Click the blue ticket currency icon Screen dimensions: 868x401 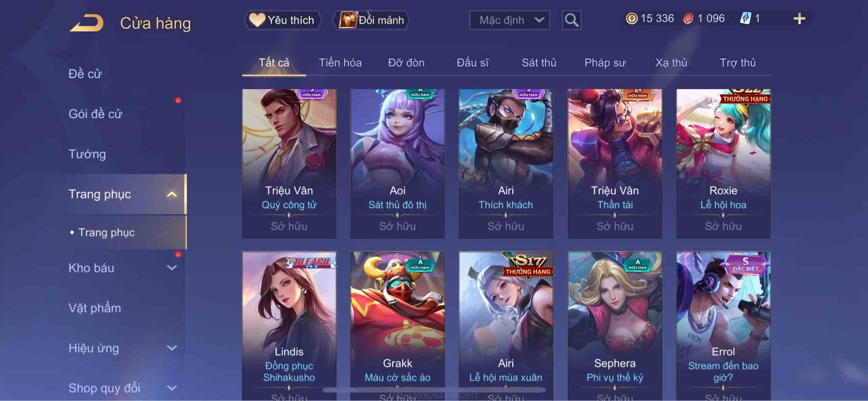pyautogui.click(x=745, y=19)
